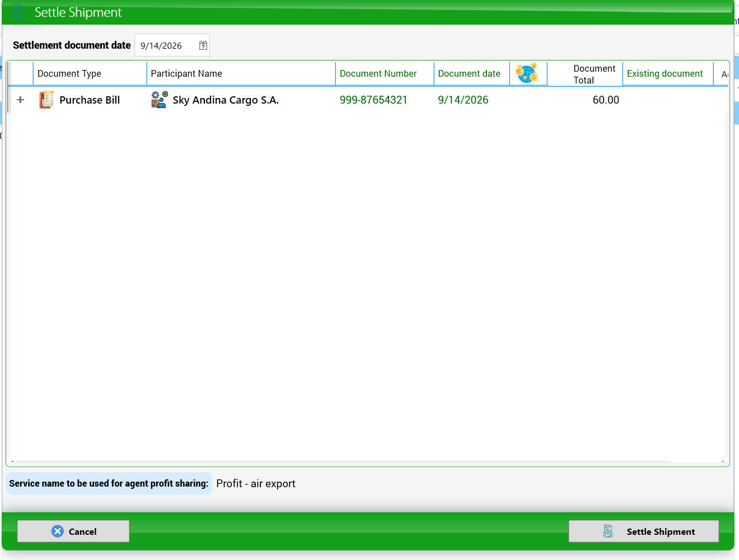Click the Profit - air export service name
The height and width of the screenshot is (560, 739).
click(256, 483)
